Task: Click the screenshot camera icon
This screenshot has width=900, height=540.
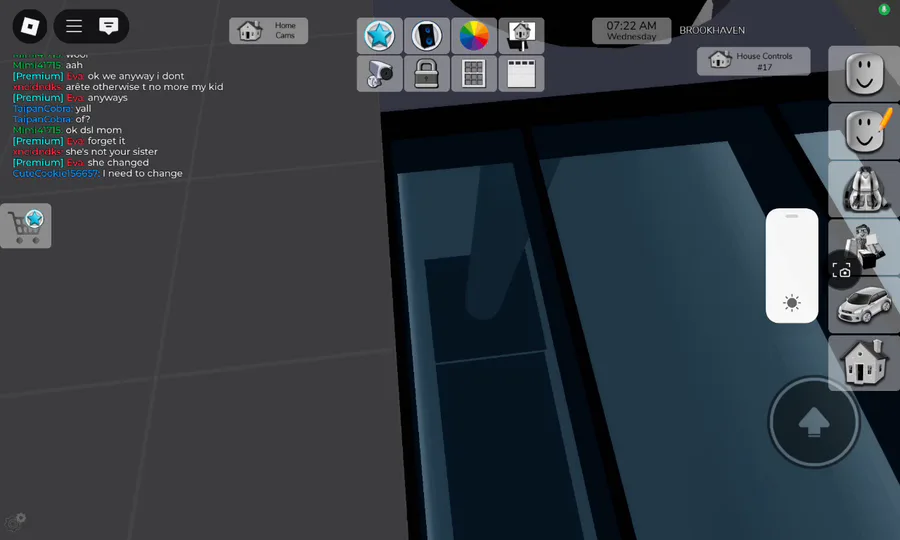Action: coord(841,271)
